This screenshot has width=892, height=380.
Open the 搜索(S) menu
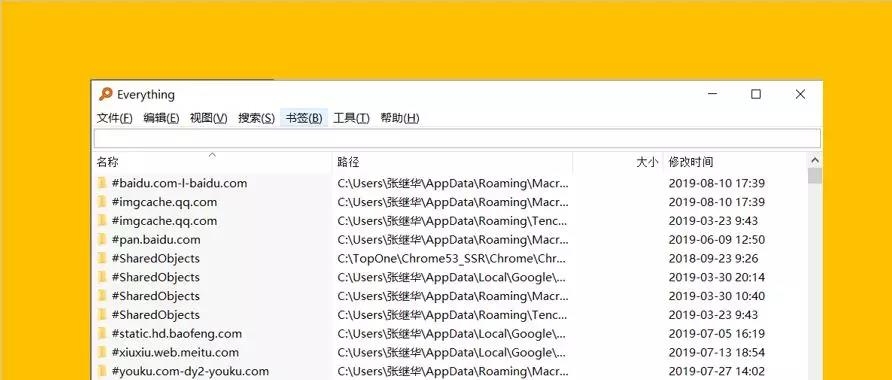[x=257, y=118]
